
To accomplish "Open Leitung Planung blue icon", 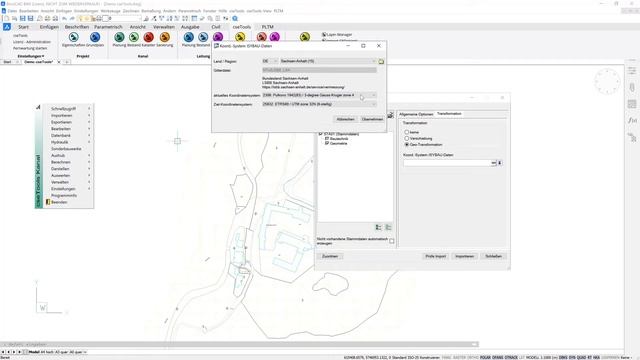I will click(x=189, y=38).
